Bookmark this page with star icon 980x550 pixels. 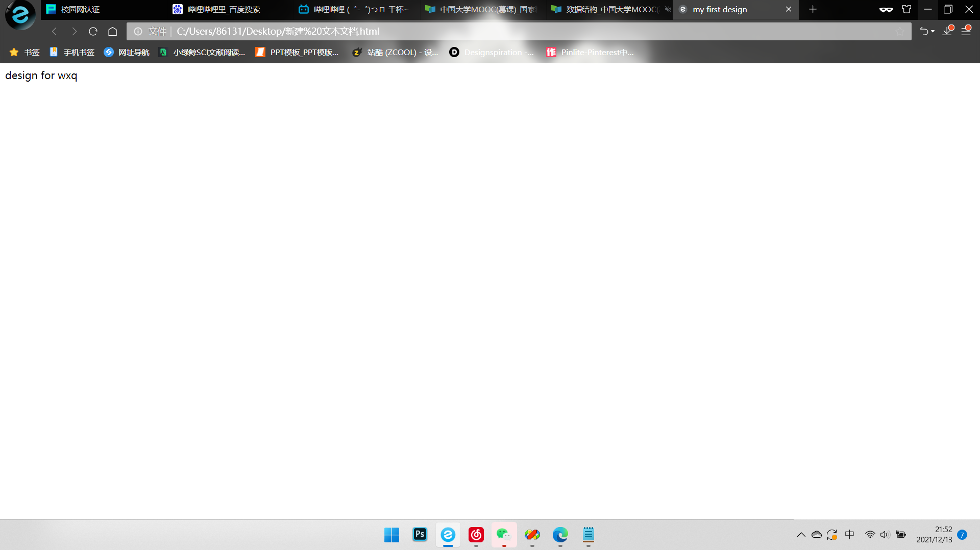[x=899, y=32]
